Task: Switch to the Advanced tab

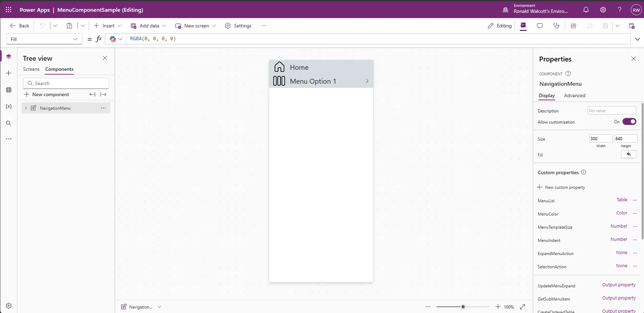Action: (x=574, y=95)
